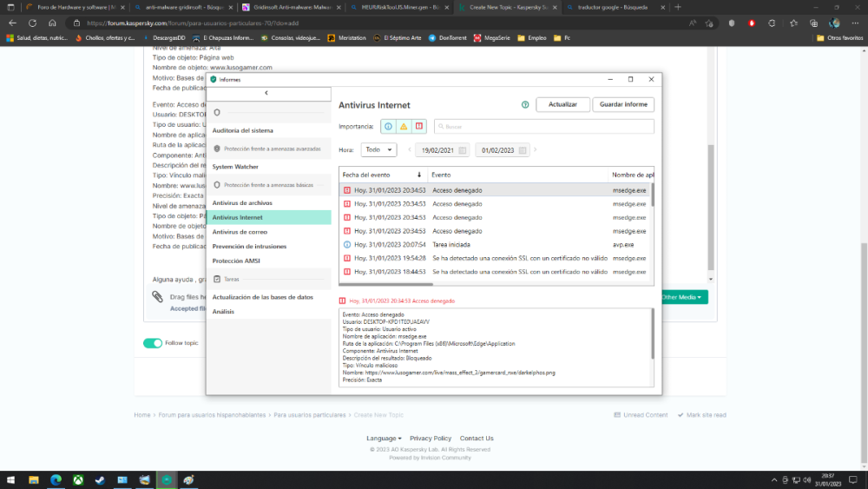Switch to the Foro de Hardware y software tab

coord(76,7)
